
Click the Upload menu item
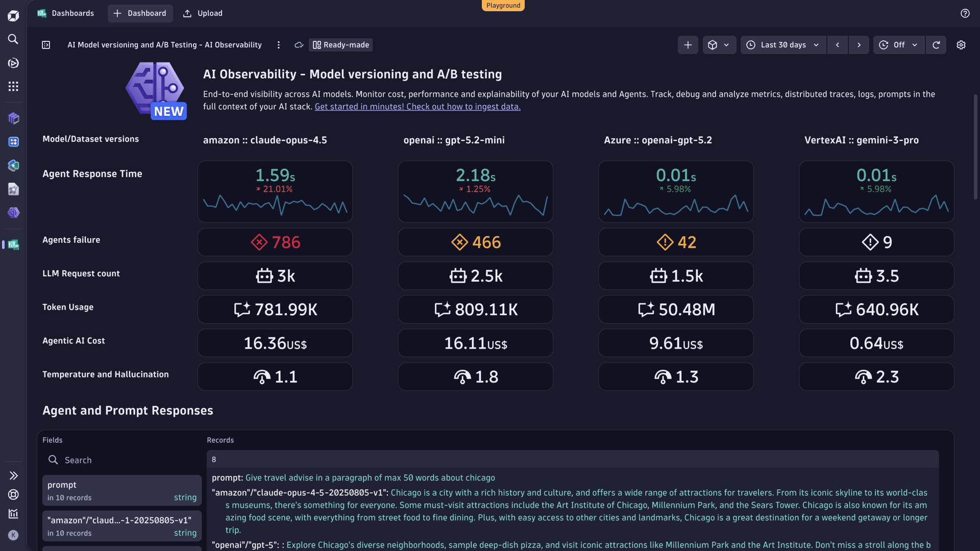(x=203, y=13)
